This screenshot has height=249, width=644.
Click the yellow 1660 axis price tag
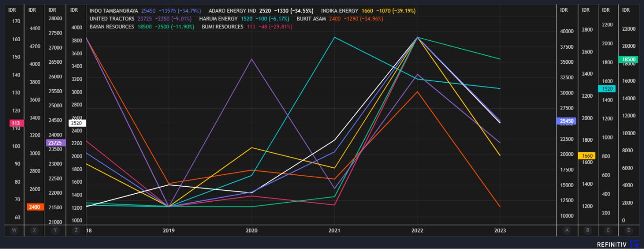[x=587, y=155]
